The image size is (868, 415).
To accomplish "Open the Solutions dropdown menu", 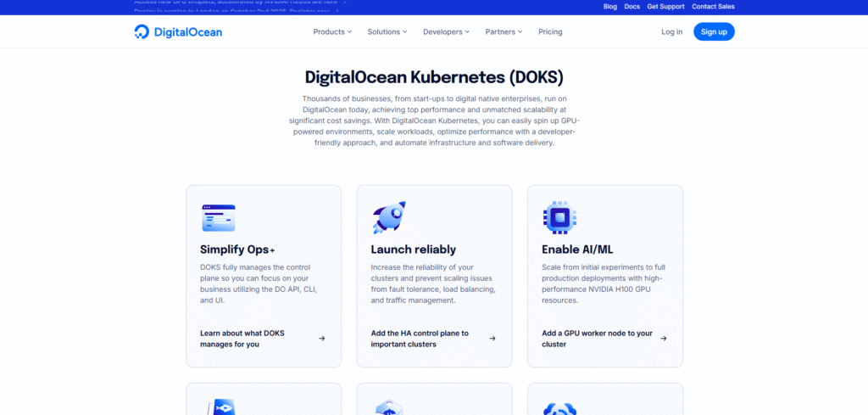I will tap(387, 32).
